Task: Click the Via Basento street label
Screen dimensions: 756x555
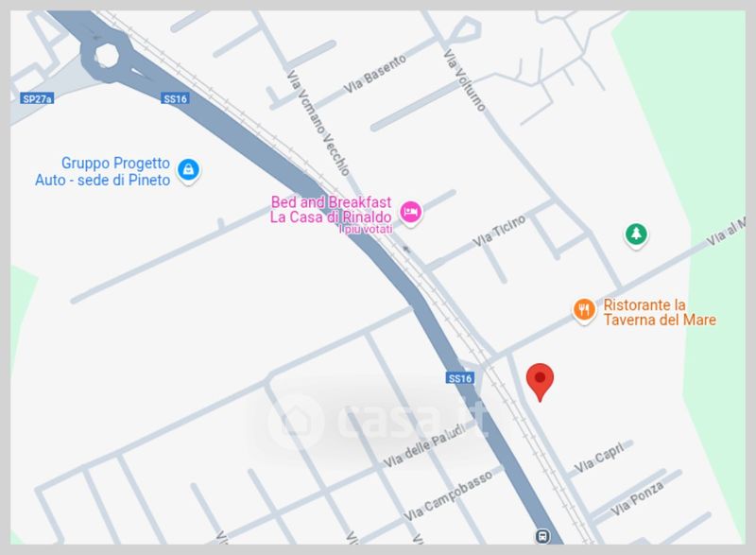Action: coord(374,75)
